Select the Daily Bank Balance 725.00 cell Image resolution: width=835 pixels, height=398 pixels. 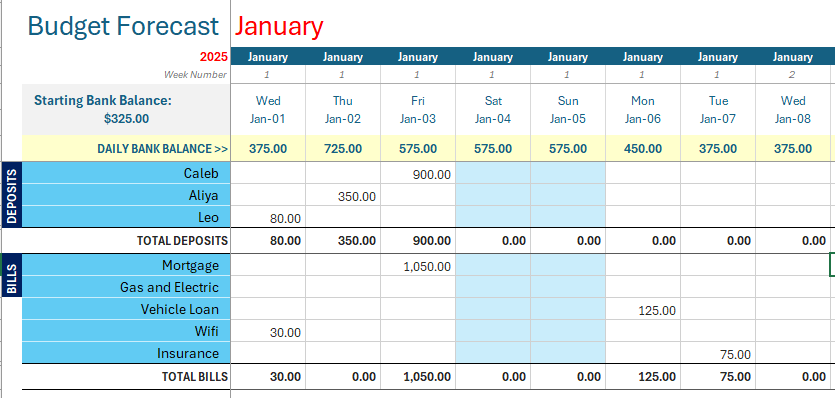coord(342,149)
